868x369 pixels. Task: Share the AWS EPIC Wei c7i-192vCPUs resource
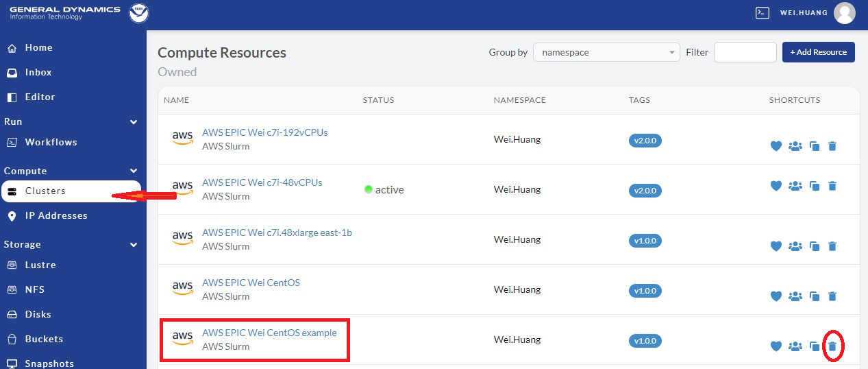[x=795, y=146]
